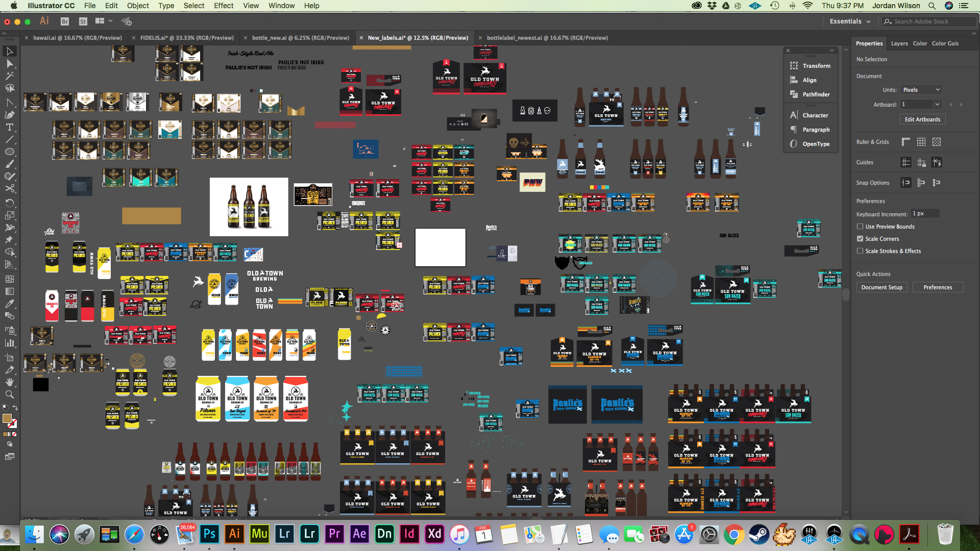Open Adobe Bridge from the top bar
The width and height of the screenshot is (980, 551).
point(65,21)
